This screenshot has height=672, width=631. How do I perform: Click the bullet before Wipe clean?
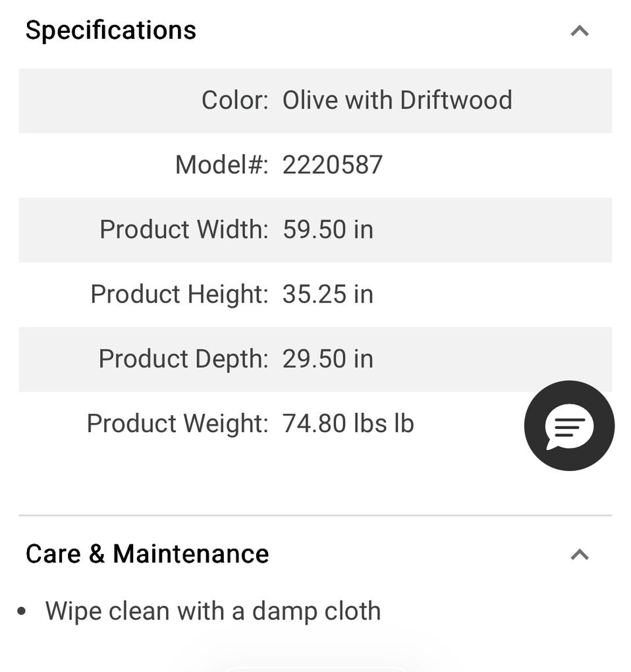pos(22,611)
